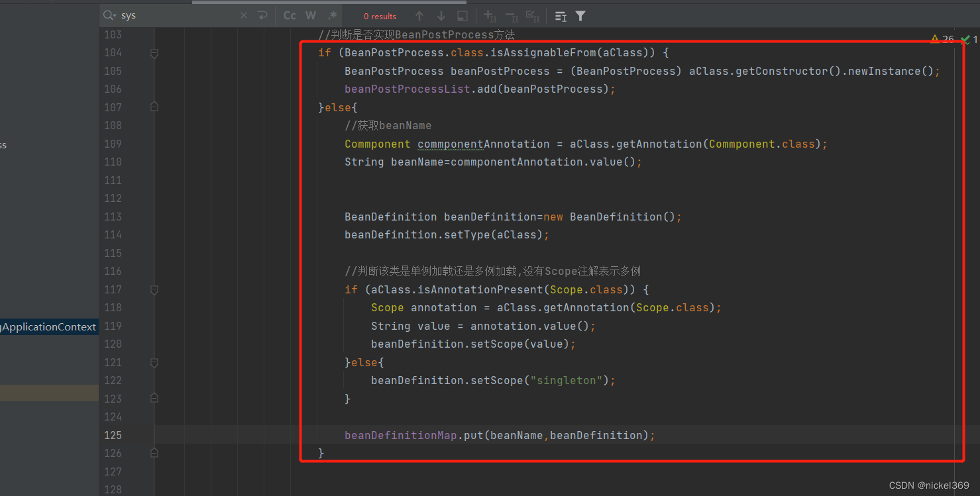Click 'new BeanDefinition()' on line 113

pos(610,217)
